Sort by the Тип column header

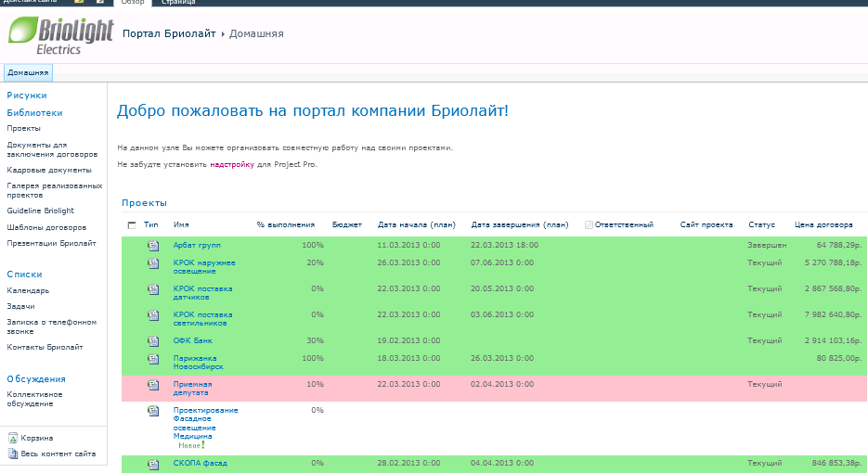pos(150,224)
